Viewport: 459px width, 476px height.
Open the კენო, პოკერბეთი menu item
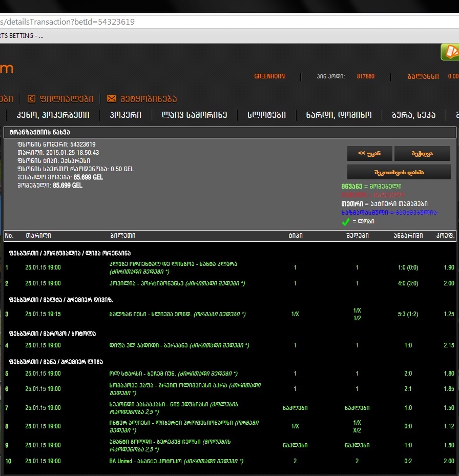pyautogui.click(x=53, y=115)
